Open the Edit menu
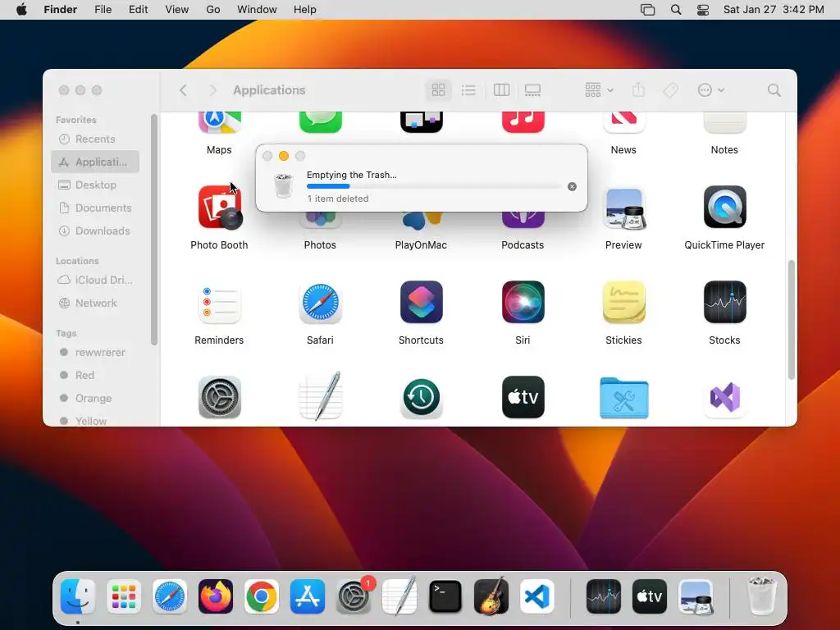 click(x=138, y=10)
